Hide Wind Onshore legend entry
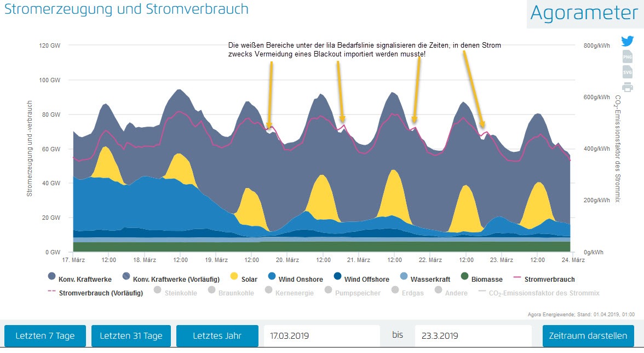The width and height of the screenshot is (644, 353). pos(291,279)
